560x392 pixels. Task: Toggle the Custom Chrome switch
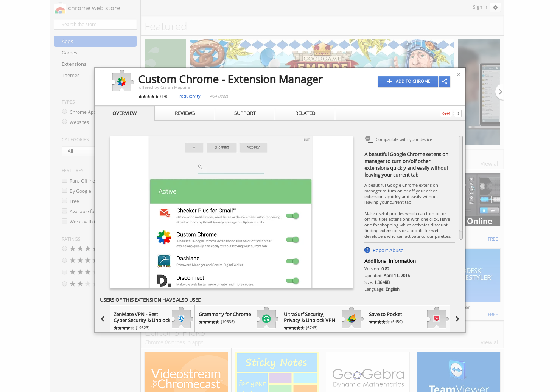click(x=292, y=240)
